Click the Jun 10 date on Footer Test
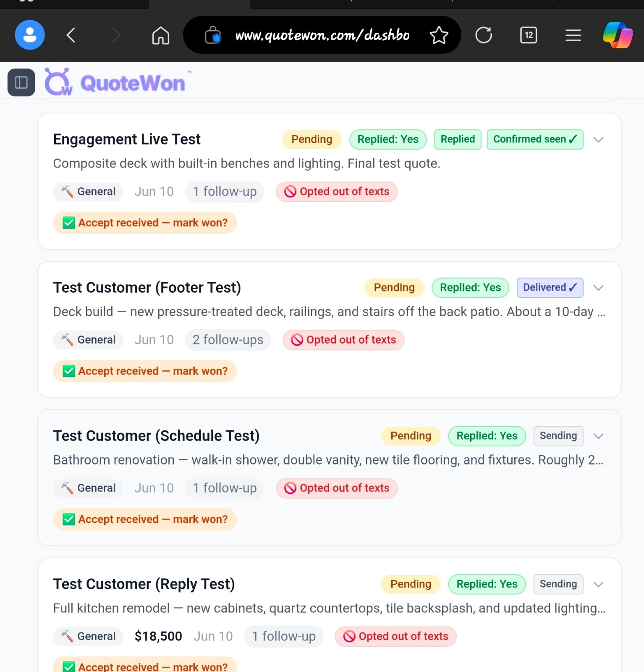 point(154,340)
